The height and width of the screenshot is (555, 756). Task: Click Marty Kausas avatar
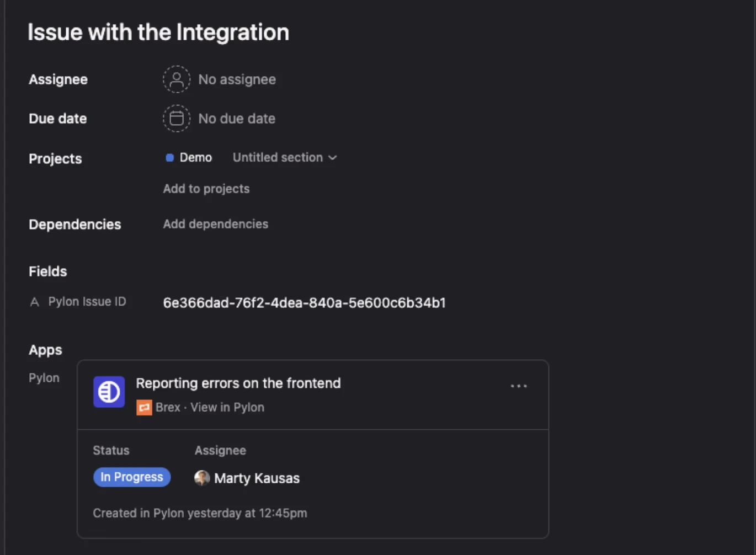pos(202,478)
